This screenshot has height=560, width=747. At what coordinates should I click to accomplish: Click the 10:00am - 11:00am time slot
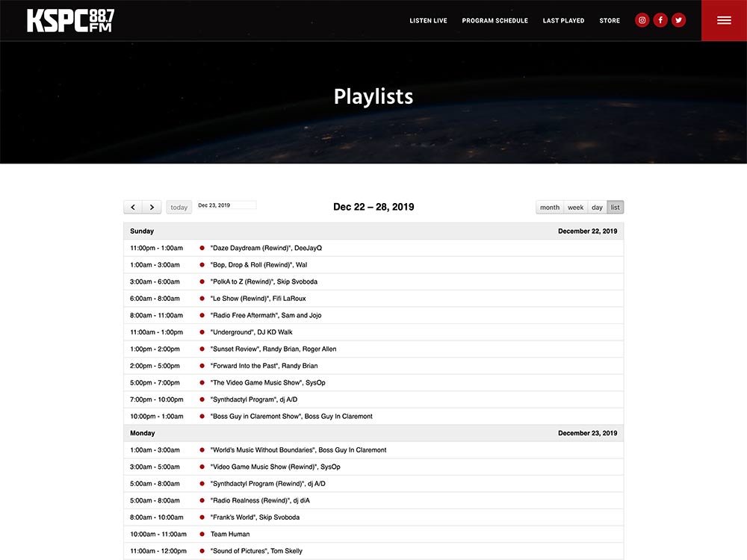click(x=158, y=535)
